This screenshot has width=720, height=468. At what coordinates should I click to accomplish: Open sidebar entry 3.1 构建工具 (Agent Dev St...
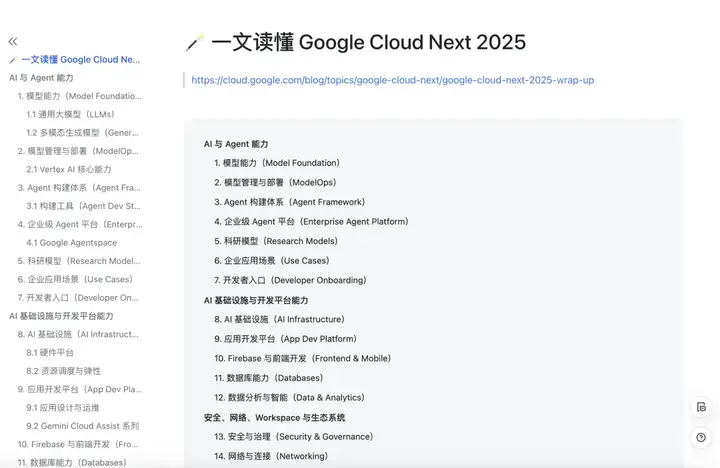tap(83, 206)
